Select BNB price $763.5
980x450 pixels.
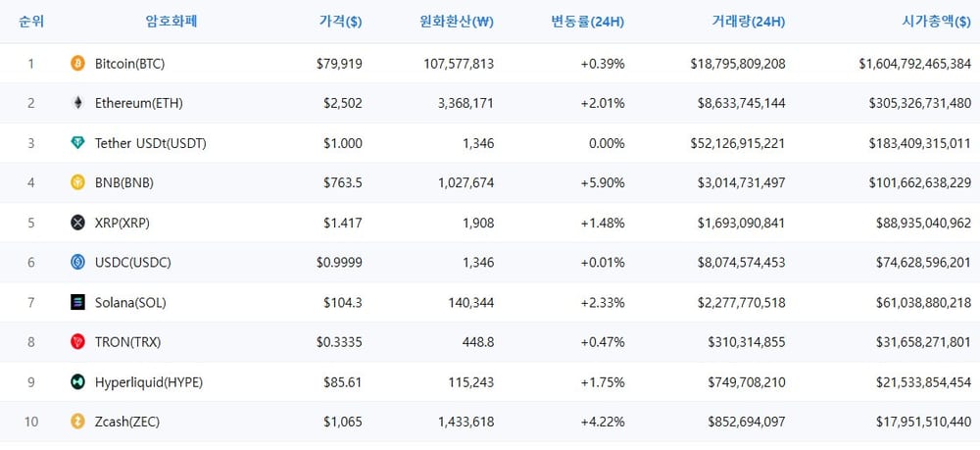point(342,183)
